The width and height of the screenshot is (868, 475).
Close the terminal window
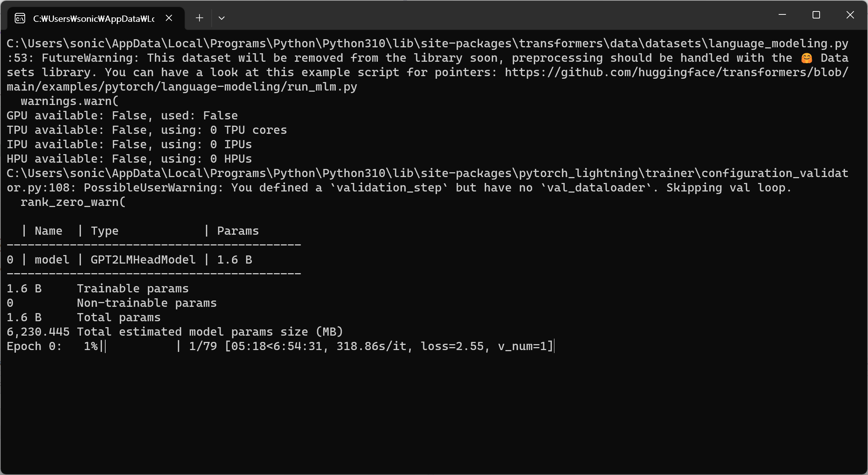click(850, 15)
